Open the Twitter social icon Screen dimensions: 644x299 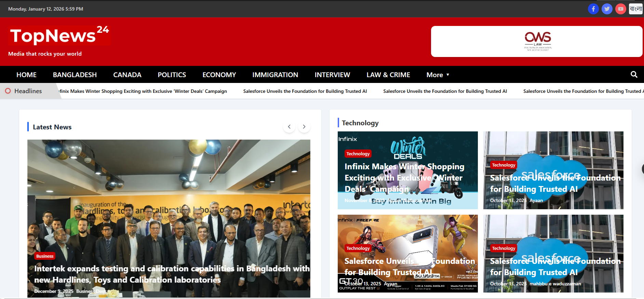click(x=607, y=9)
